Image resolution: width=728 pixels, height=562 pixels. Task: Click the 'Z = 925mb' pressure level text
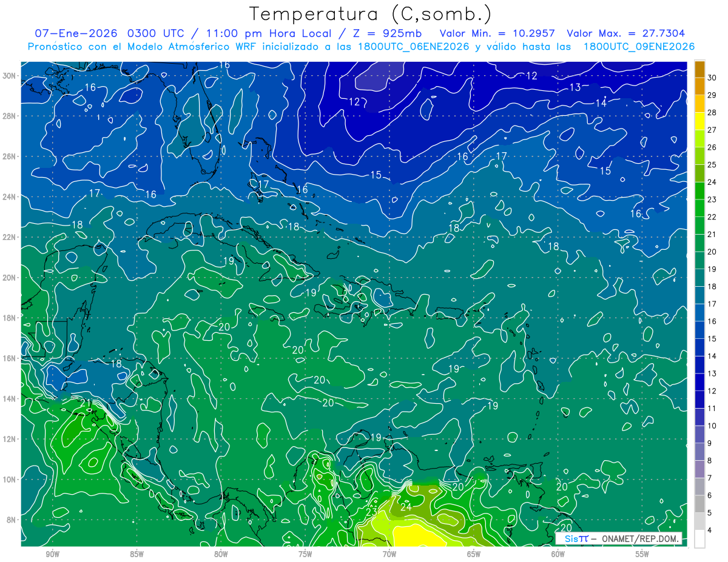point(386,33)
